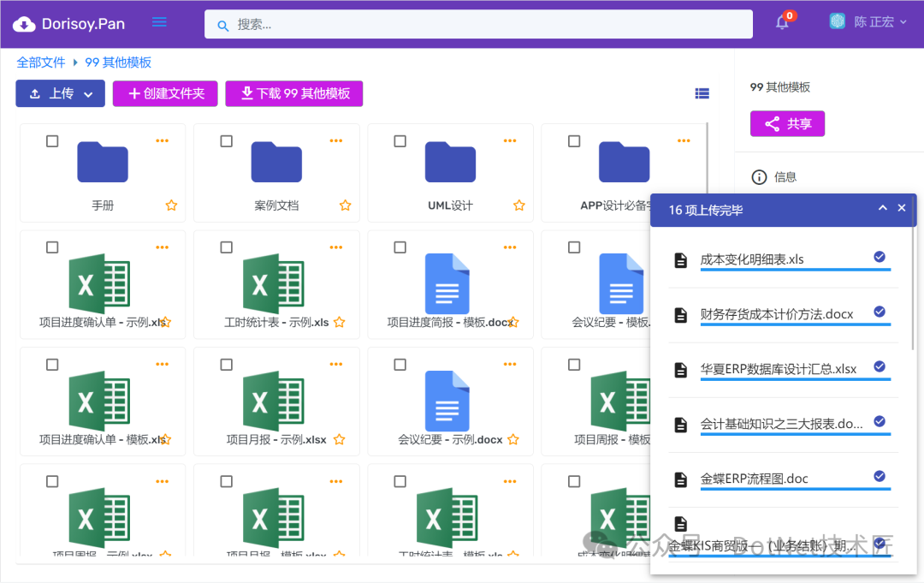
Task: Open 项目进度简报 - 模板.docx file thumbnail
Action: (x=447, y=283)
